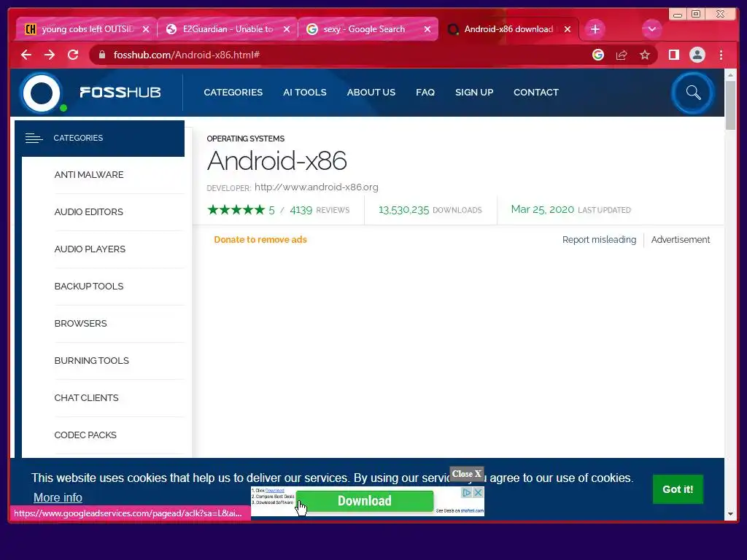Open the ANTI MALWARE category
Image resolution: width=747 pixels, height=560 pixels.
point(88,175)
